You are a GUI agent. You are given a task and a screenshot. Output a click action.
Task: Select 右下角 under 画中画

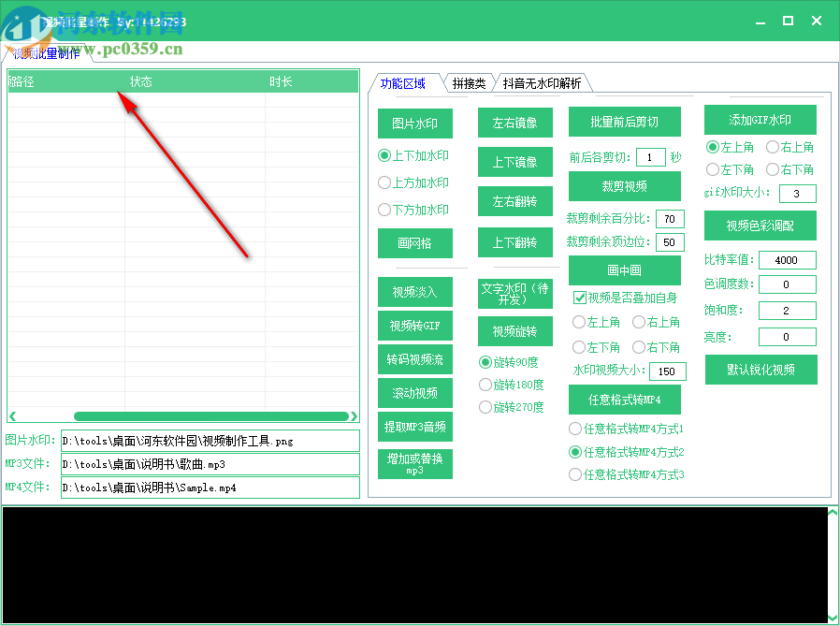[x=656, y=347]
